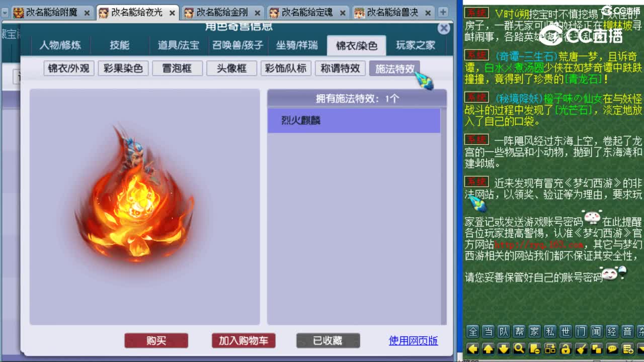
Task: Click the page-with-minus chat icon
Action: coord(534,348)
